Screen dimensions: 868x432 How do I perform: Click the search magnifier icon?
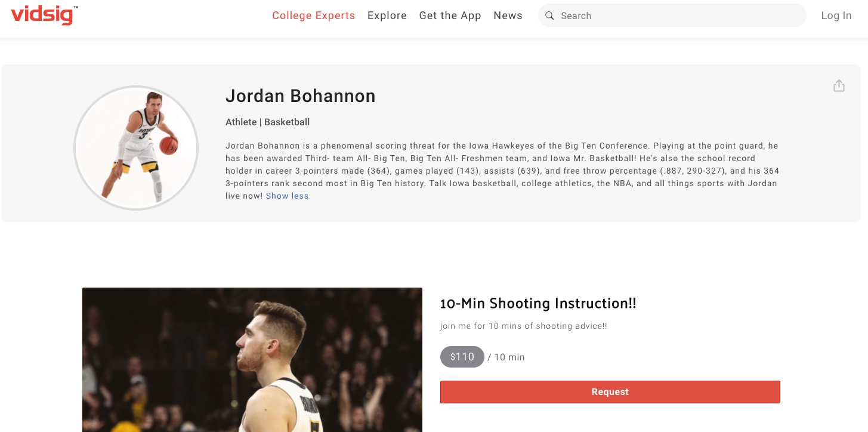coord(550,16)
